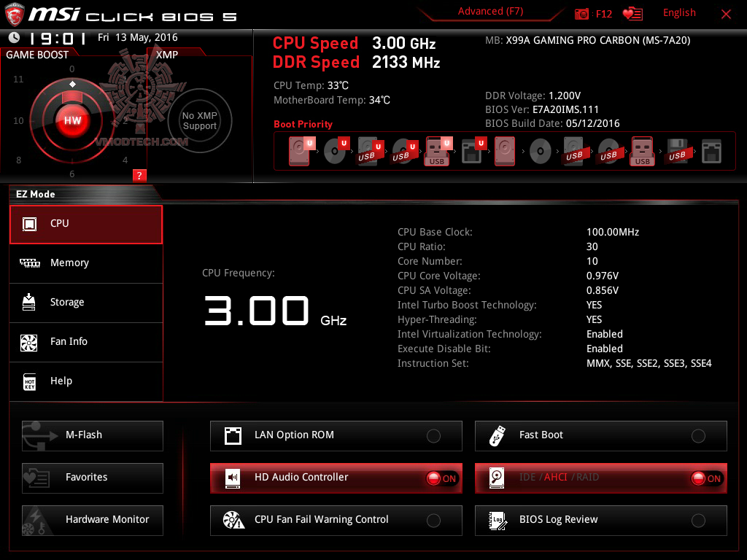Select the UEFI USB optical drive boot device
The height and width of the screenshot is (560, 747).
(404, 152)
